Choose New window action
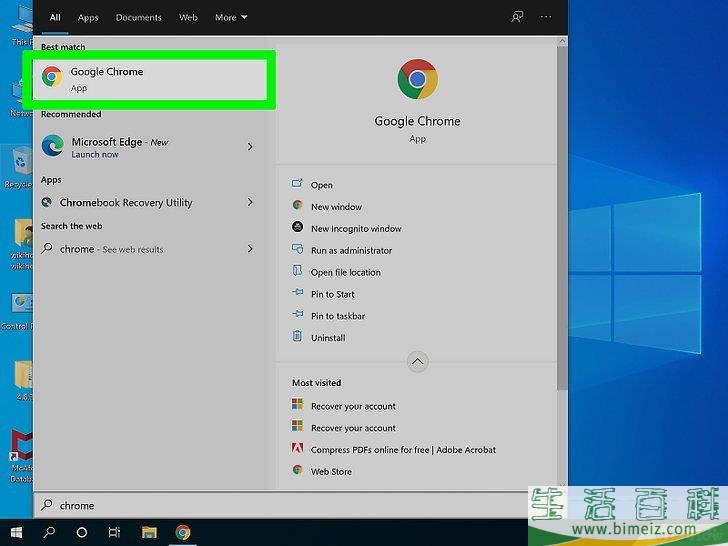728x546 pixels. 336,207
